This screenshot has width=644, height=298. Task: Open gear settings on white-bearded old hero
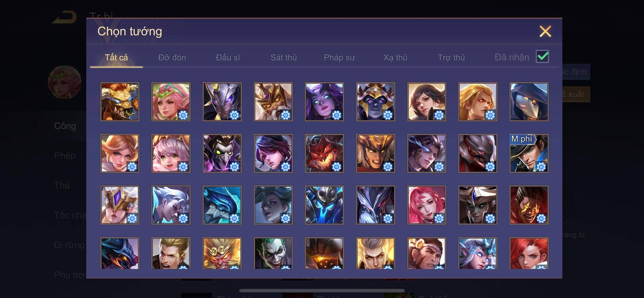click(285, 115)
